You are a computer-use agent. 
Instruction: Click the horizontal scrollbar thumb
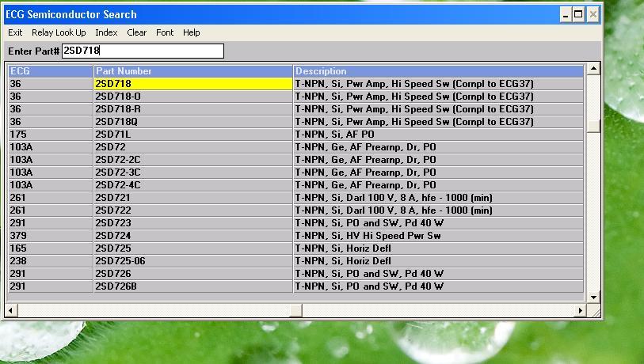coord(295,311)
